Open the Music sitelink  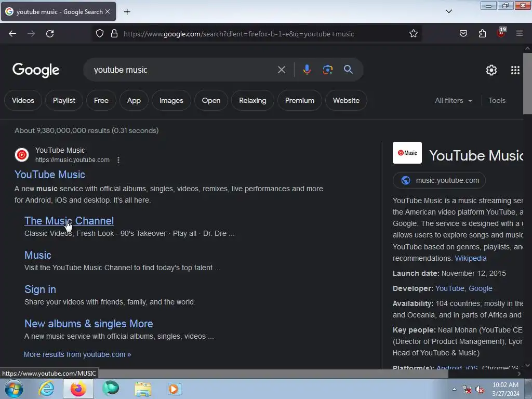(x=37, y=255)
